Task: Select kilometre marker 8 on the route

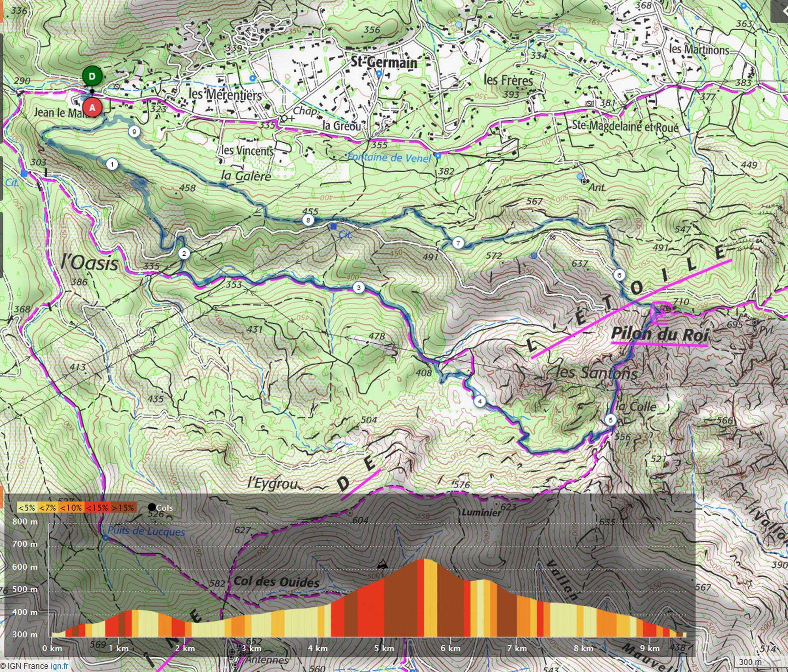Action: pos(308,220)
